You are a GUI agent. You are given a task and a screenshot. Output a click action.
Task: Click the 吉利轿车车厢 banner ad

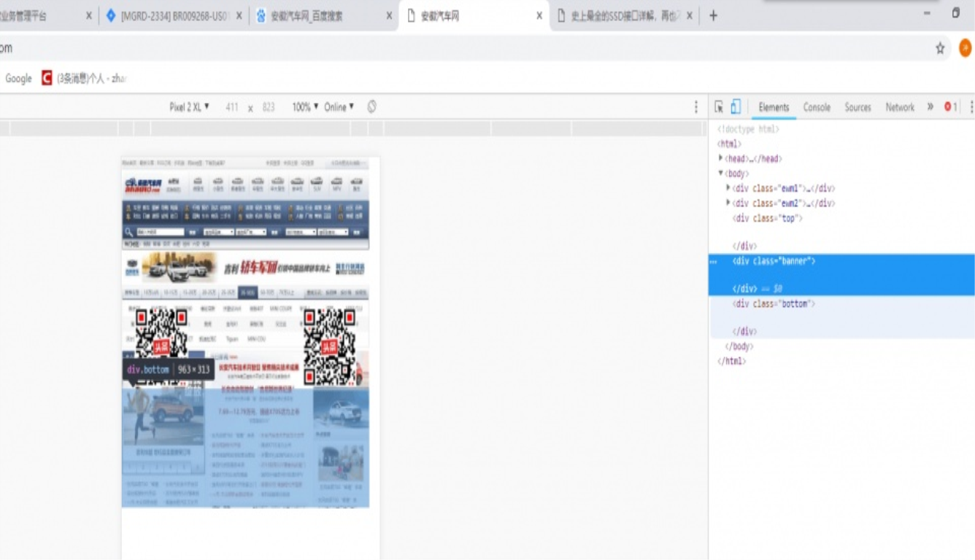[x=245, y=268]
